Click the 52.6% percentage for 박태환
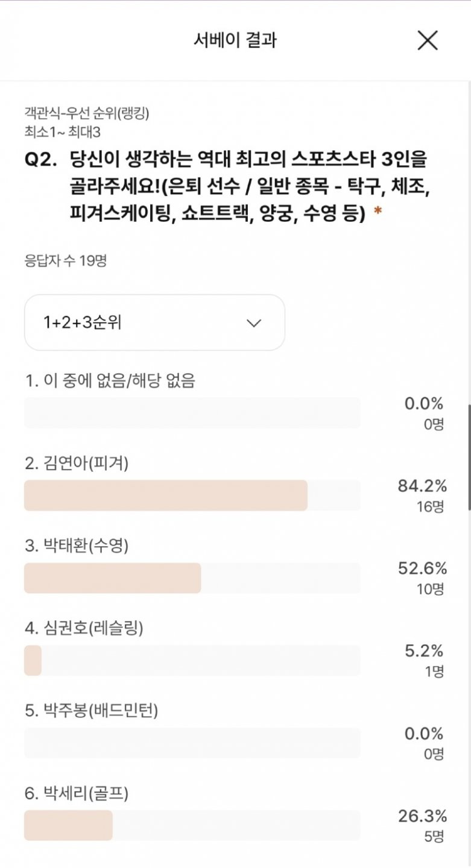The image size is (471, 868). (x=422, y=568)
